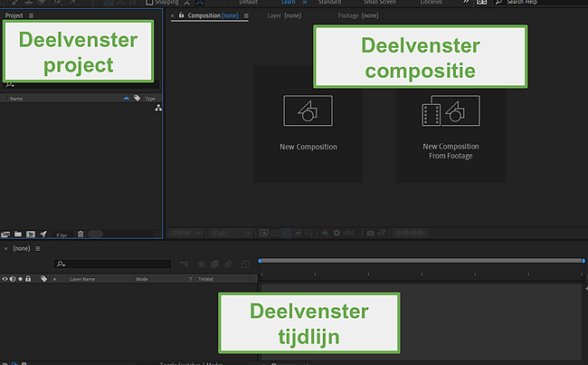
Task: Click the Mode column header
Action: 142,279
